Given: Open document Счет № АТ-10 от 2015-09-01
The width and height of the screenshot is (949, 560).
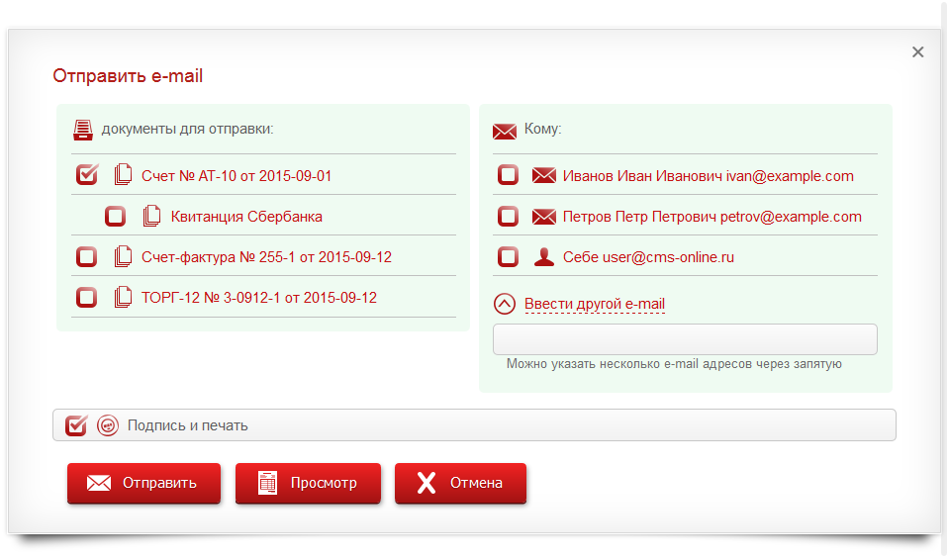Looking at the screenshot, I should (x=237, y=176).
